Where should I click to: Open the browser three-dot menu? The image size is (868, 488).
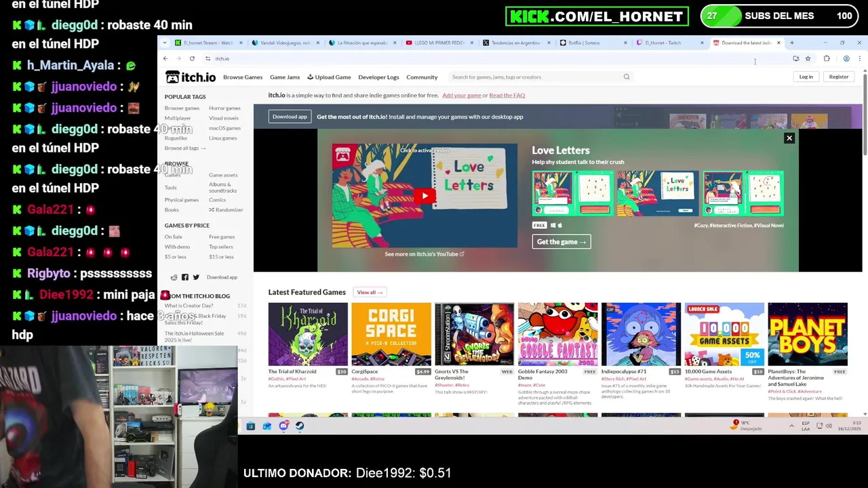(x=859, y=59)
